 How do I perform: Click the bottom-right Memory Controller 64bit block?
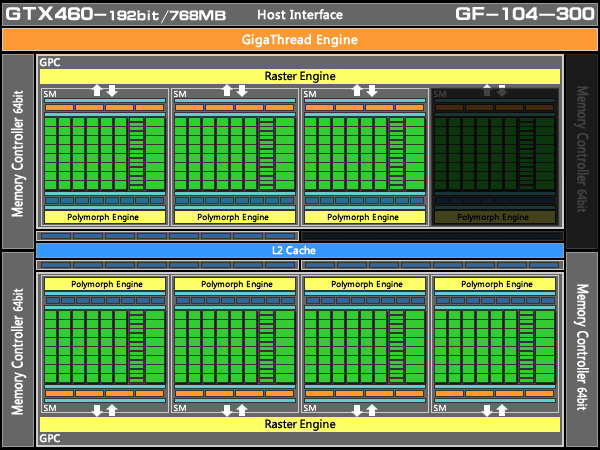click(x=582, y=348)
